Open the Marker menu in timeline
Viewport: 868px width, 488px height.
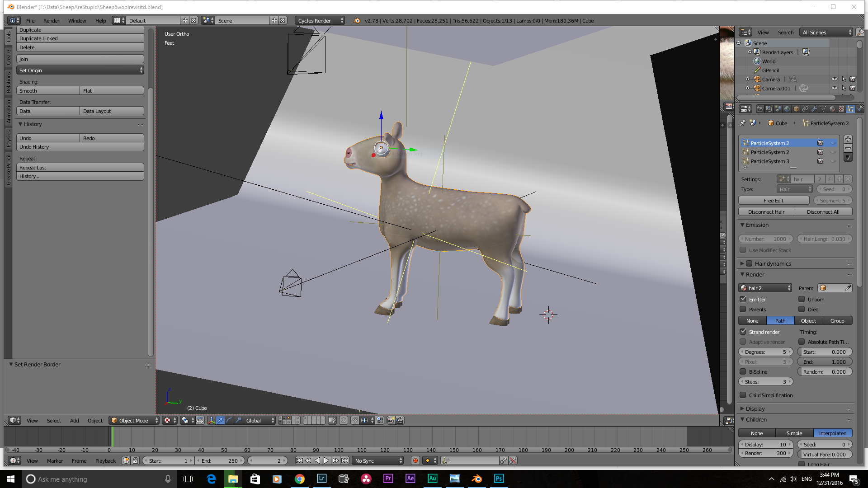[x=55, y=460]
